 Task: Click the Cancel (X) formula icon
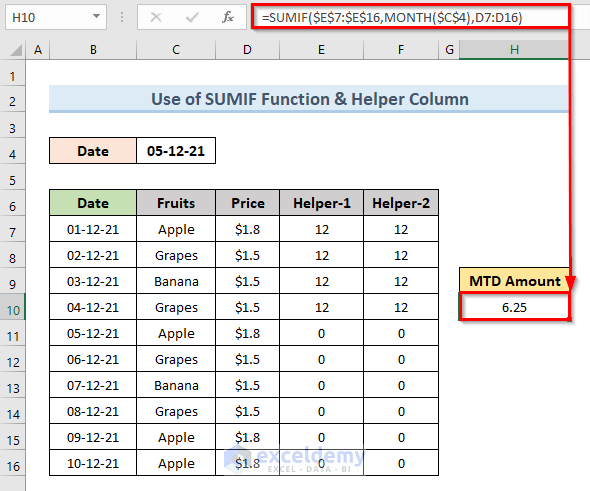[155, 17]
